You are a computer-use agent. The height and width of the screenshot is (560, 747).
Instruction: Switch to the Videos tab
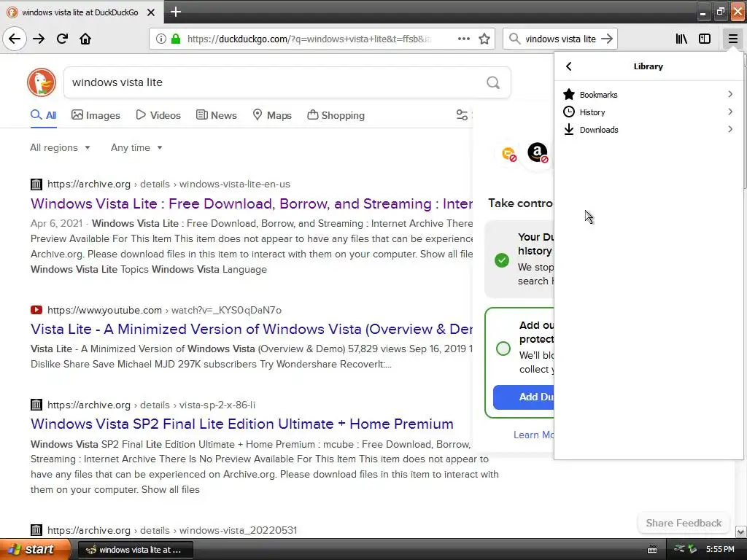coord(158,115)
